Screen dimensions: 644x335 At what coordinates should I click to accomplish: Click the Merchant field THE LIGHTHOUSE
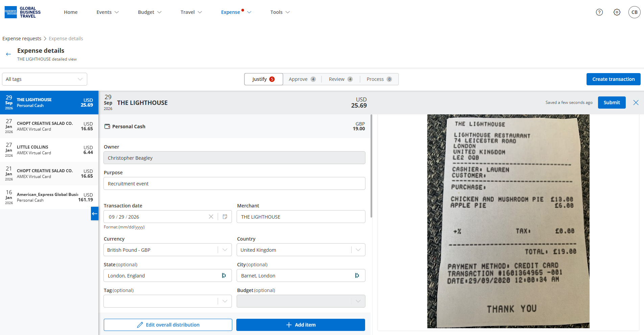[x=301, y=217]
